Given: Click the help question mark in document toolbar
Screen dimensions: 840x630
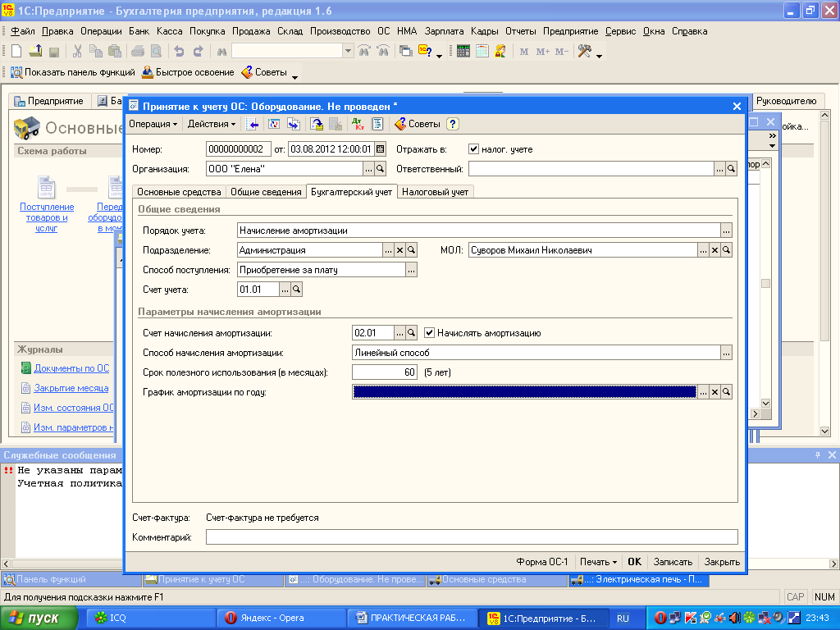Looking at the screenshot, I should [x=453, y=125].
